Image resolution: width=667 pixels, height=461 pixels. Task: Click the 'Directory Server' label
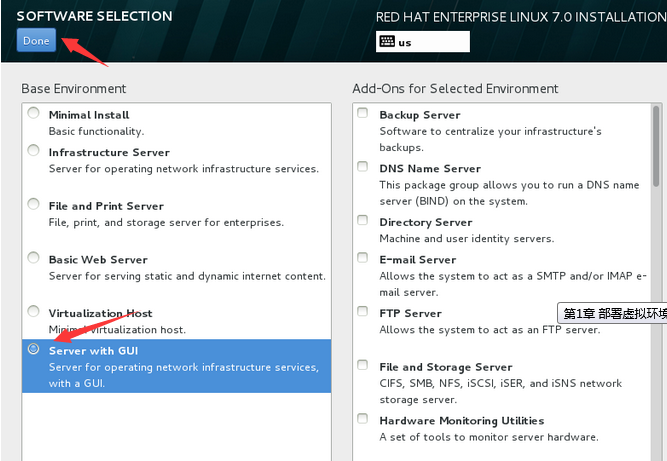coord(426,222)
